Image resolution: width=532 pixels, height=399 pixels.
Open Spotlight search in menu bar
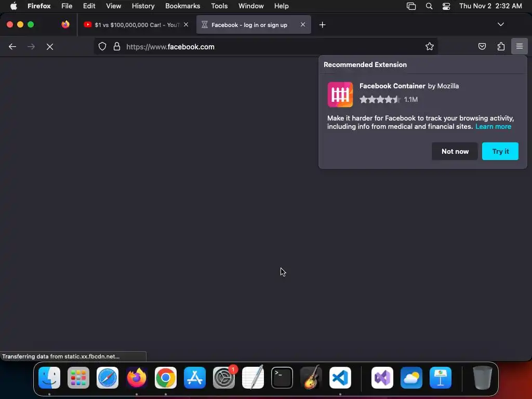(x=429, y=6)
